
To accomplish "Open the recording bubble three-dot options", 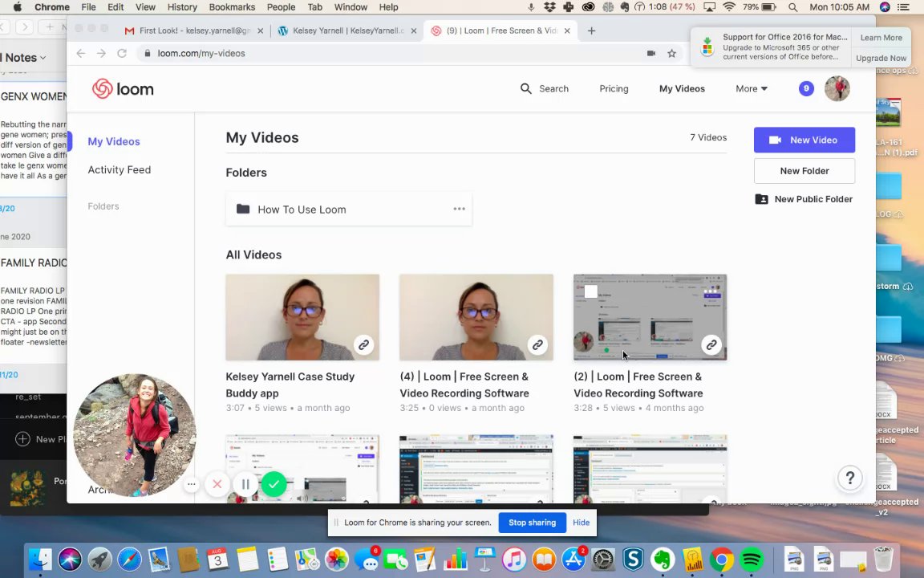I will point(191,484).
